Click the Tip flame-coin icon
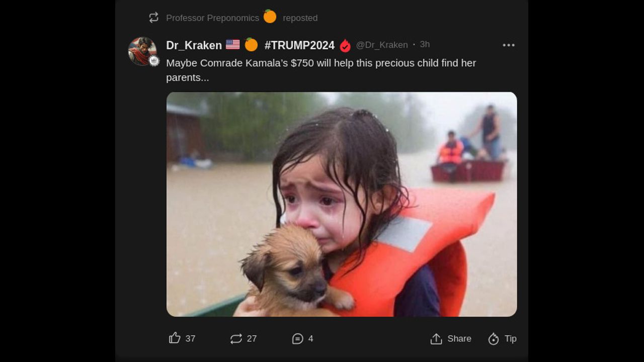The image size is (644, 362). tap(494, 339)
